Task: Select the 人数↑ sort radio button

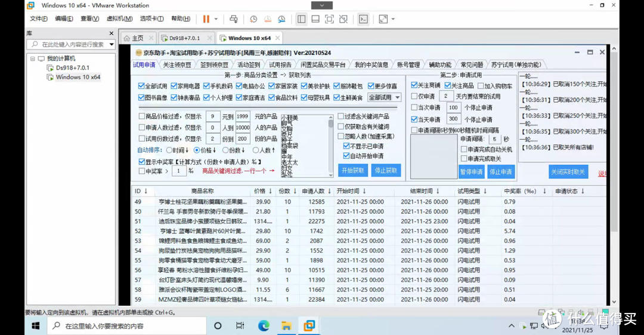Action: click(x=255, y=150)
